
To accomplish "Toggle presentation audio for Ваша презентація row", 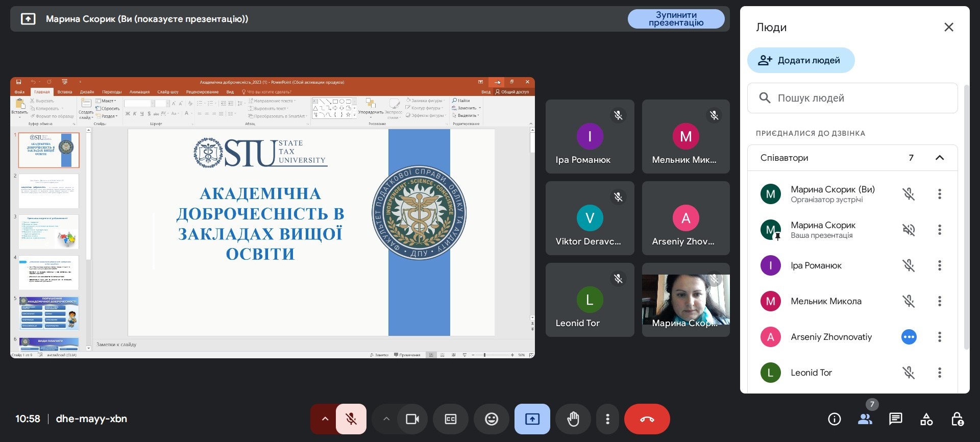I will coord(909,230).
